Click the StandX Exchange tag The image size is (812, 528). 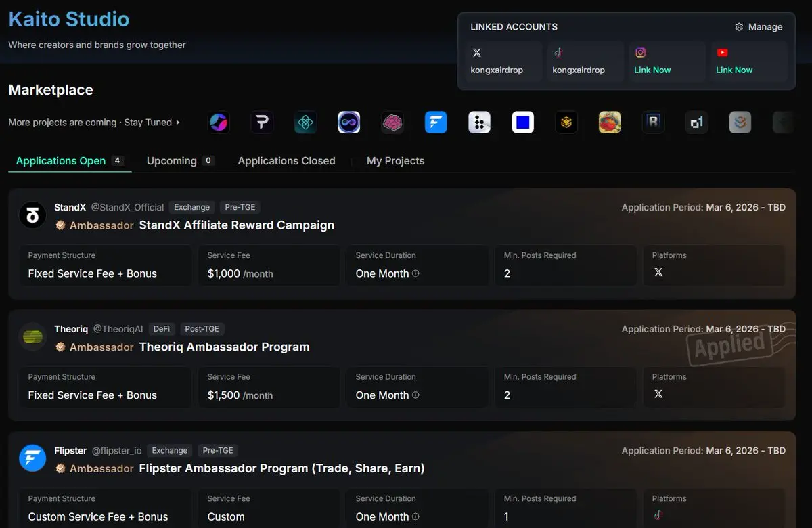[x=191, y=207]
